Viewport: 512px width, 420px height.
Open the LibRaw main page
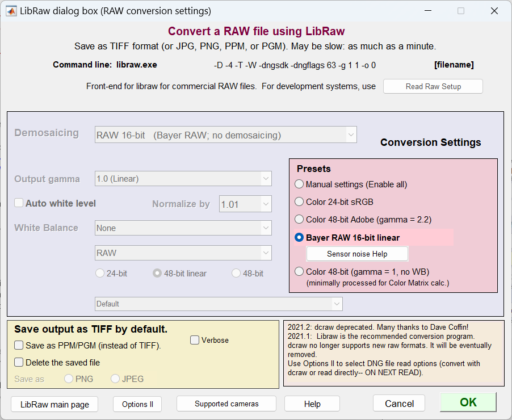click(54, 404)
